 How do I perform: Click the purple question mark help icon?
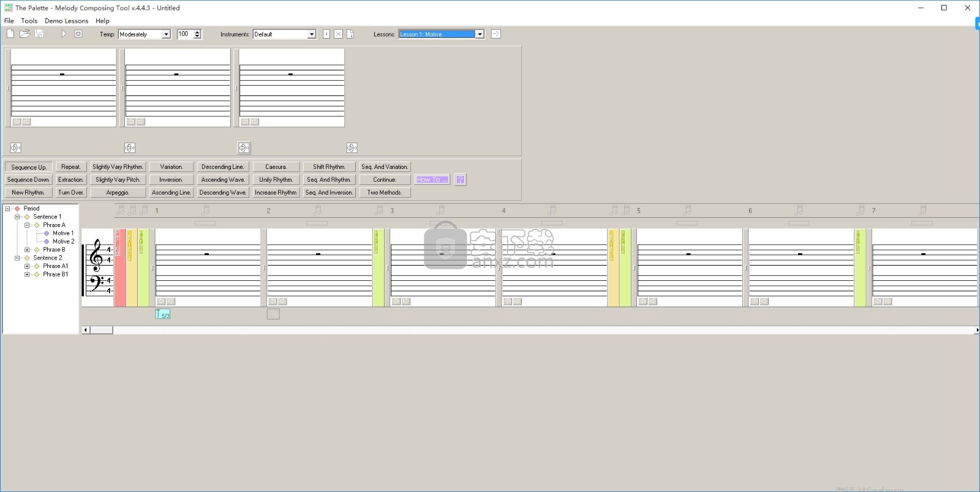tap(461, 180)
